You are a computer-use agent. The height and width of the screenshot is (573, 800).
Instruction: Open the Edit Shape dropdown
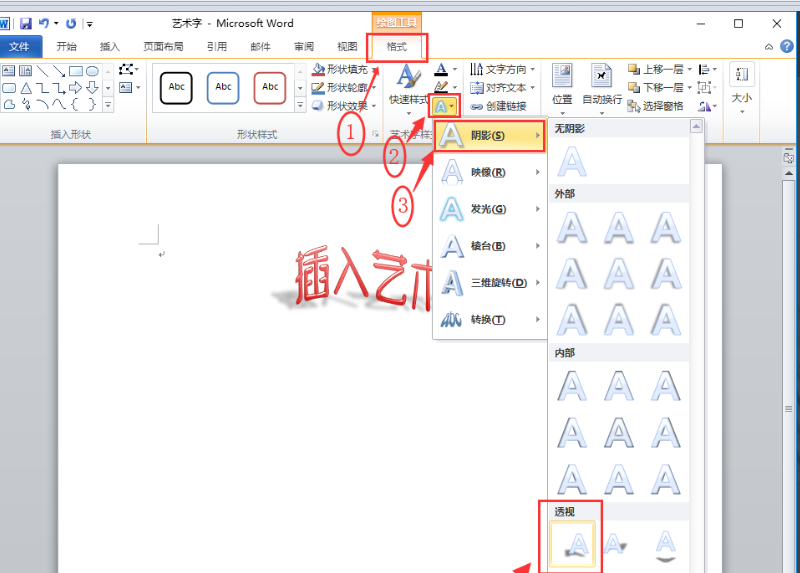129,69
